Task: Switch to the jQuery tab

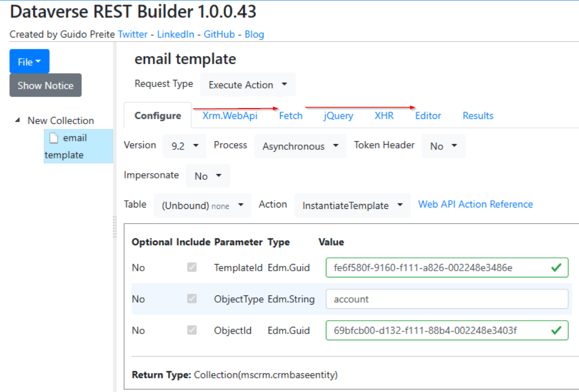Action: click(x=338, y=116)
